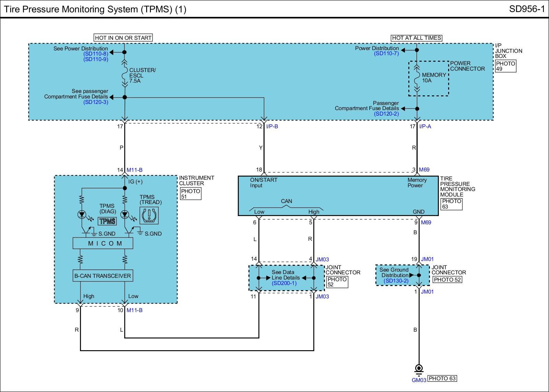Click the LED symbol beside TPMS DIAG

tap(82, 215)
